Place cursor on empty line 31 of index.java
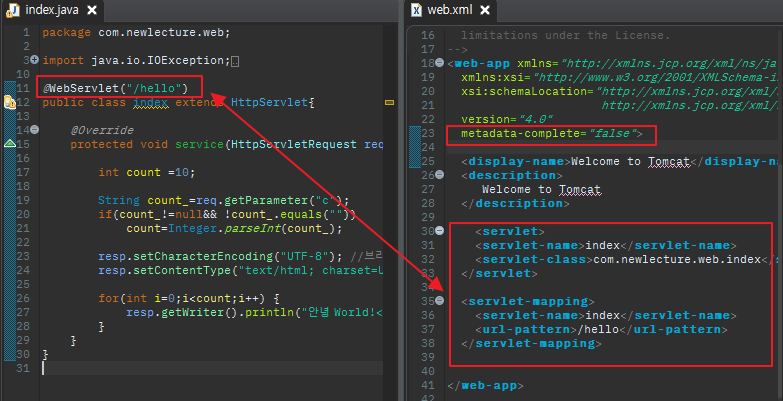This screenshot has height=401, width=783. pos(212,369)
